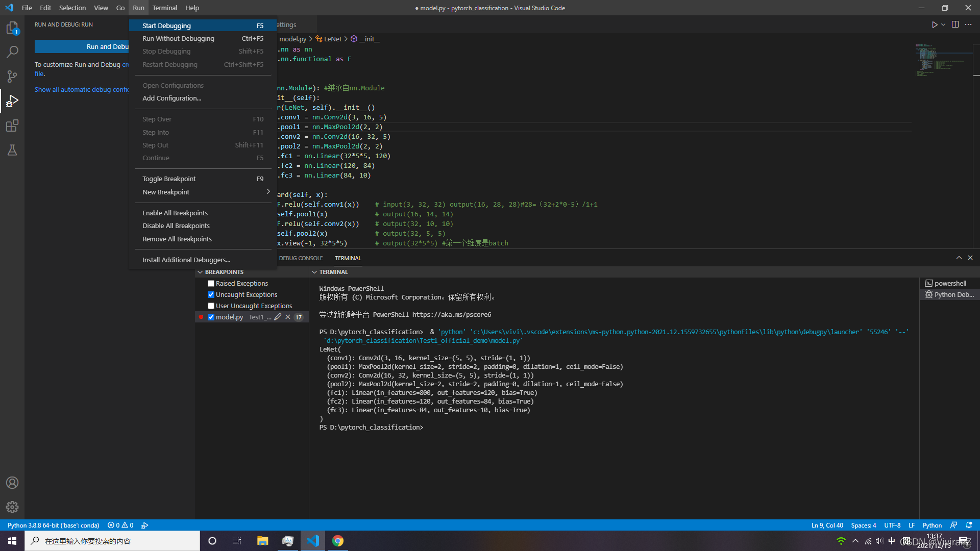Open the Extensions view

[x=12, y=126]
